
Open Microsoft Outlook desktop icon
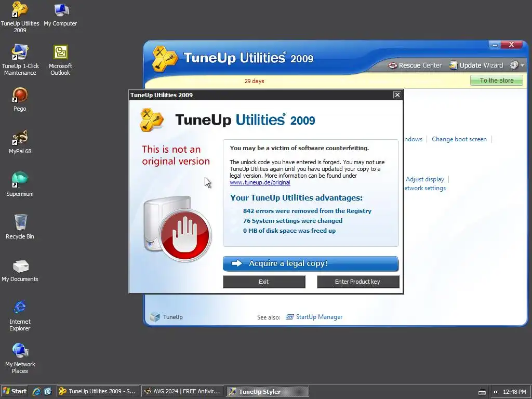pos(60,60)
